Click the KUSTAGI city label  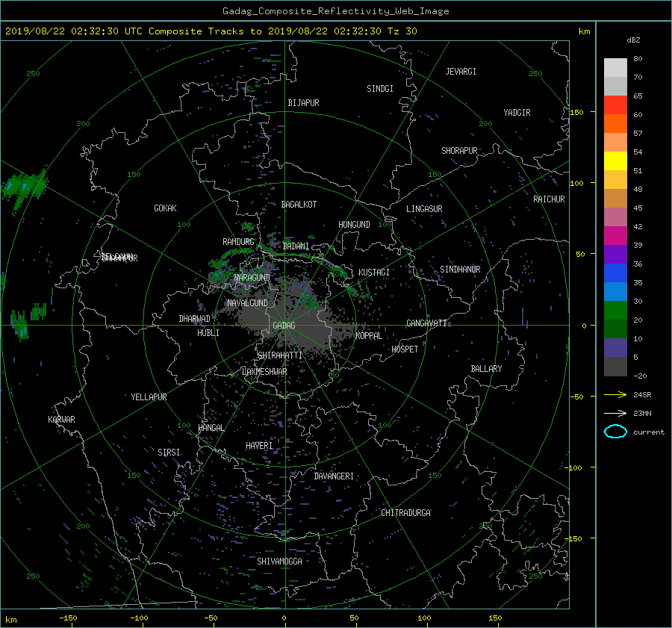point(374,273)
